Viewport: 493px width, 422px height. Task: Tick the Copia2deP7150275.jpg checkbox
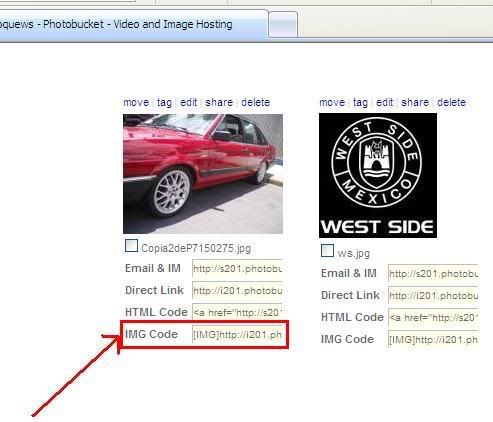click(x=131, y=246)
